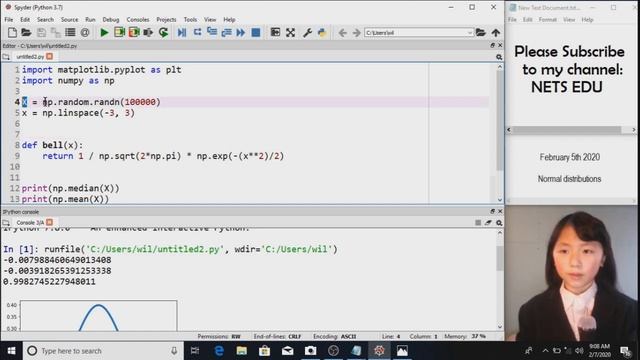This screenshot has width=640, height=360.
Task: Click the Save file floppy icon
Action: [41, 32]
